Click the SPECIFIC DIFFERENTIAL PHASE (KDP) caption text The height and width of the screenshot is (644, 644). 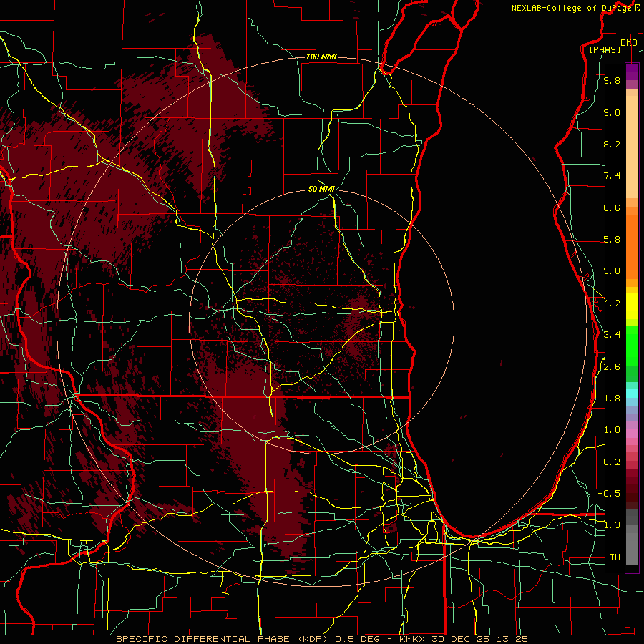click(x=223, y=639)
